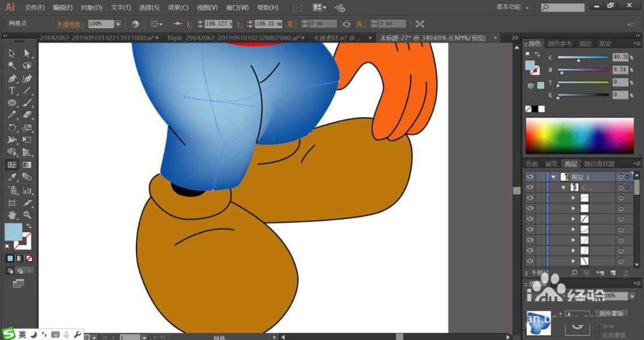
Task: Collapse the second-row group triangle
Action: 564,187
